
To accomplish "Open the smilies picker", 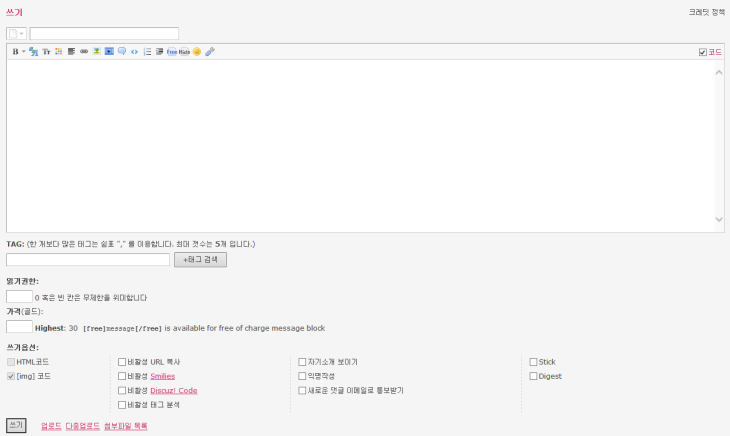I will click(x=197, y=52).
